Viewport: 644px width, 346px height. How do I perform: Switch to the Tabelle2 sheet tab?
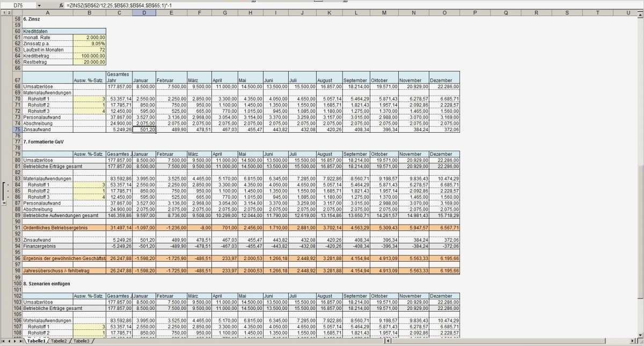[59, 341]
